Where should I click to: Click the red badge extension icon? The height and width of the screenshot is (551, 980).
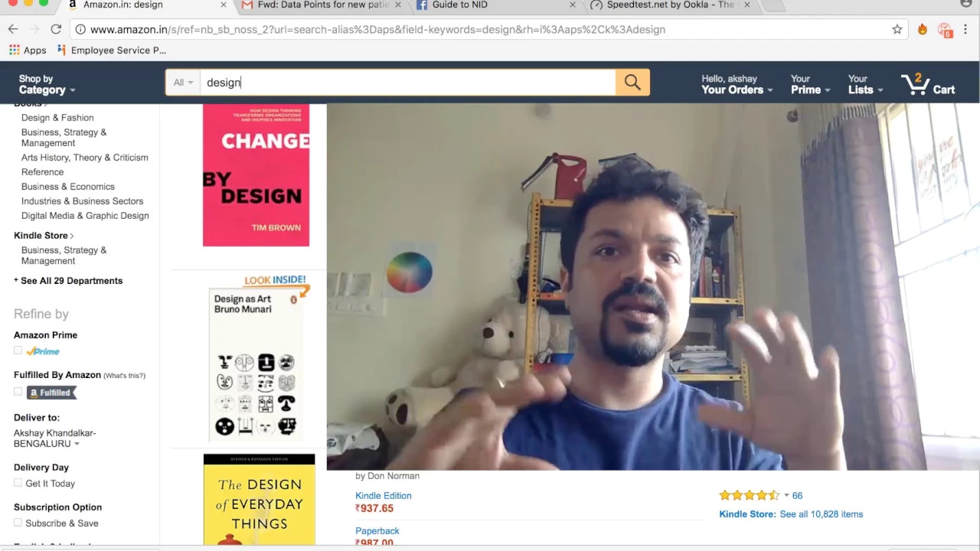point(946,30)
